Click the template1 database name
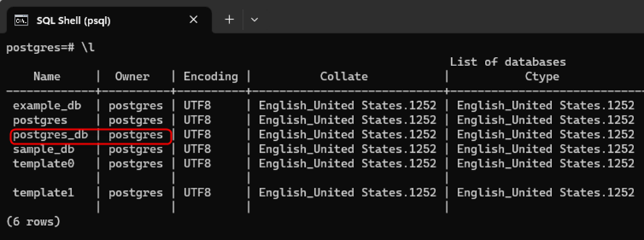Viewport: 644px width, 240px height. click(x=44, y=193)
